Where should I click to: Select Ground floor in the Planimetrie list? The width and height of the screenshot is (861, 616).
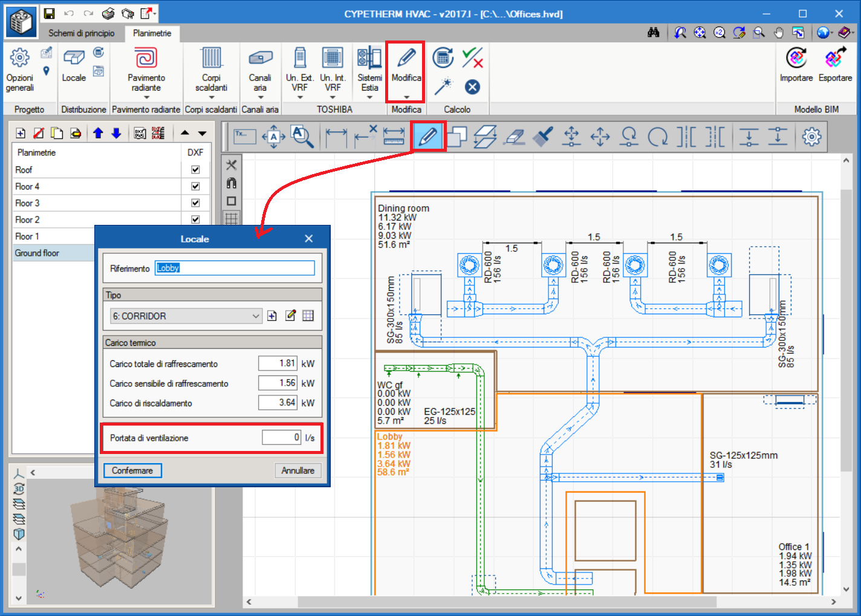[x=54, y=253]
